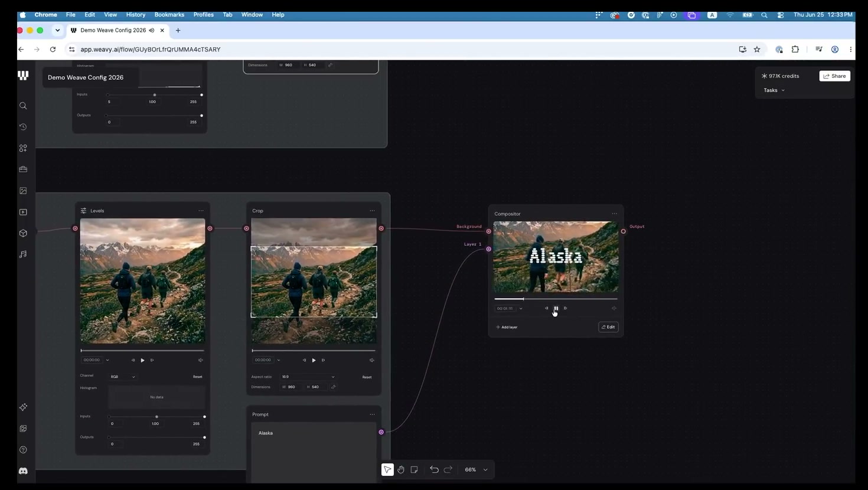Expand Levels timecode format chevron

tap(107, 360)
